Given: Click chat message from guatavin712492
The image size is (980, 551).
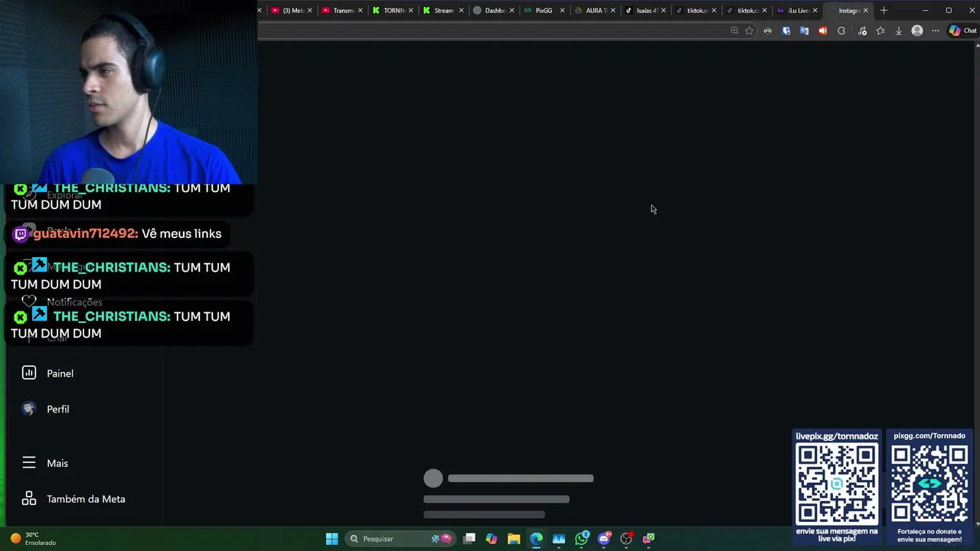Looking at the screenshot, I should [x=118, y=233].
